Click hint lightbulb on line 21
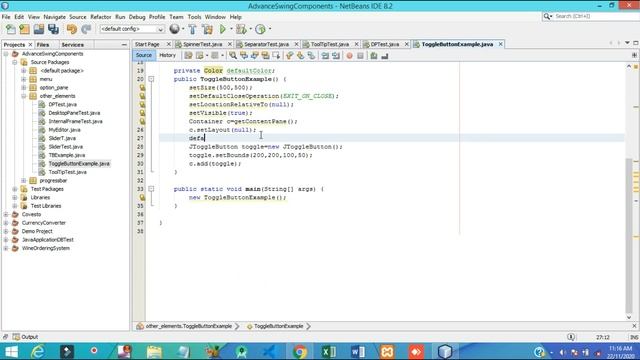This screenshot has height=360, width=640. click(142, 87)
